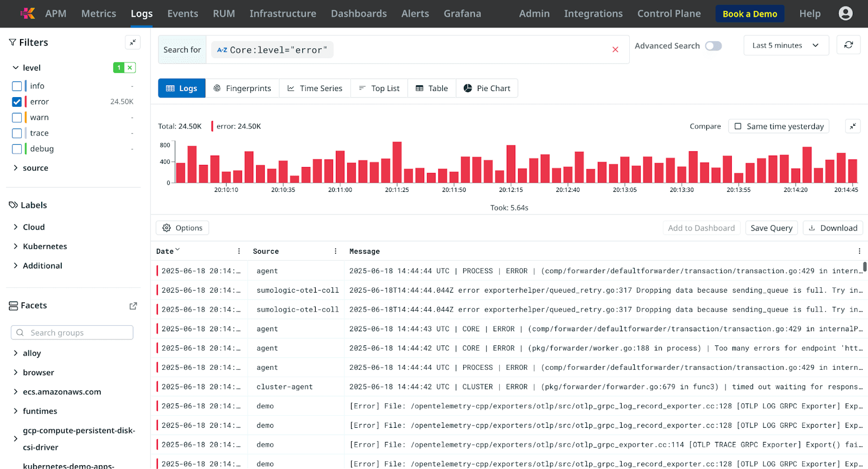Click the Facets stack icon
This screenshot has height=469, width=868.
click(14, 306)
